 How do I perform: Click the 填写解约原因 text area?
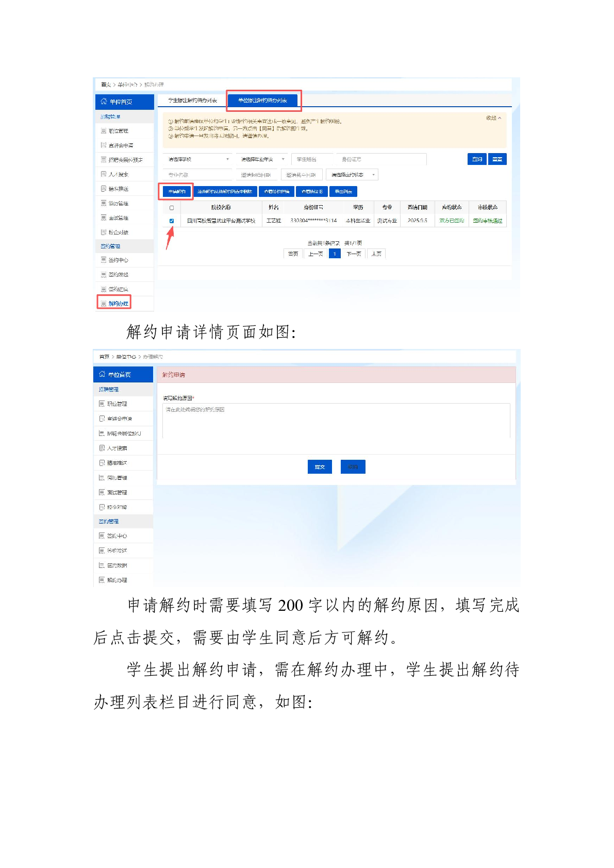(x=336, y=421)
